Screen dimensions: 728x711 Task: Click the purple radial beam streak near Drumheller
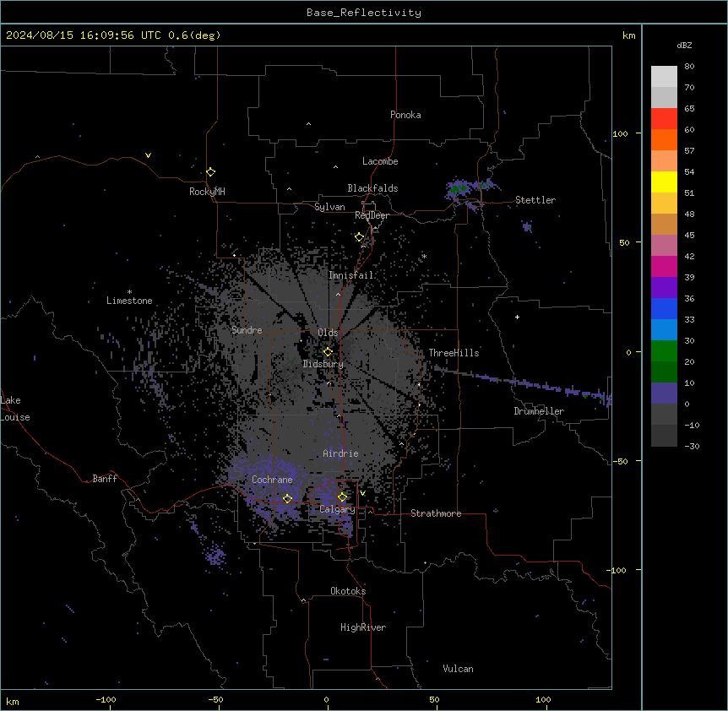click(x=522, y=384)
